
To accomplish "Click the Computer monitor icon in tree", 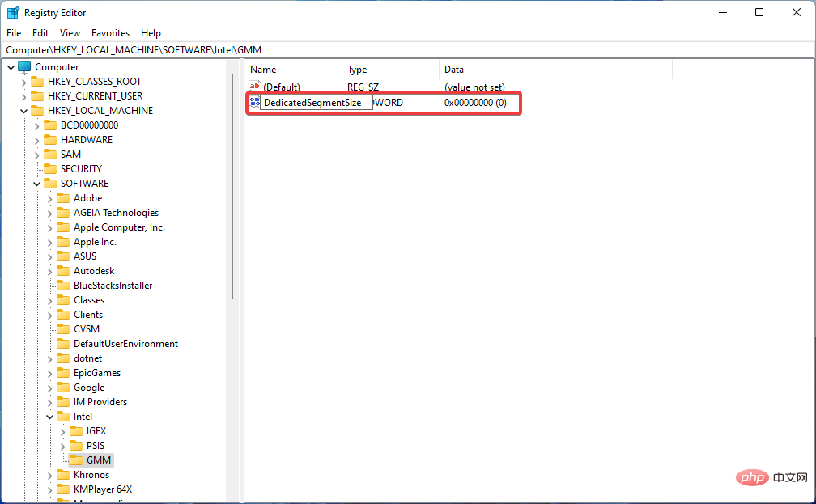I will click(x=24, y=67).
